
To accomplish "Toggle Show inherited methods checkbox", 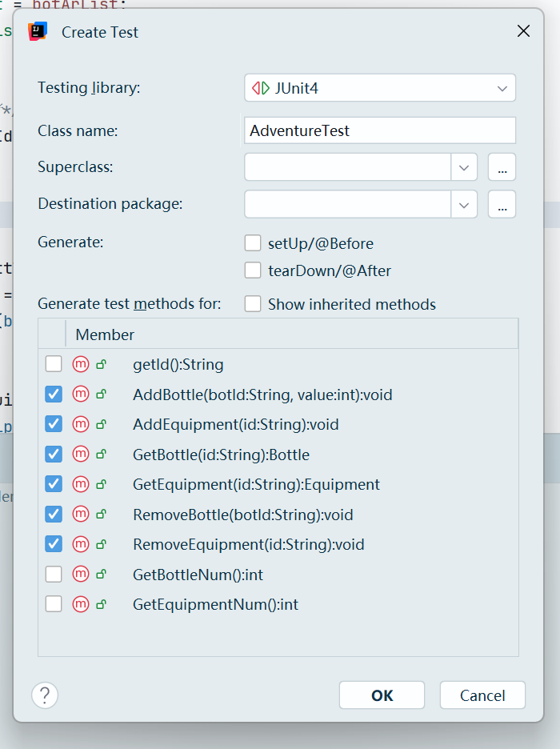I will click(253, 304).
